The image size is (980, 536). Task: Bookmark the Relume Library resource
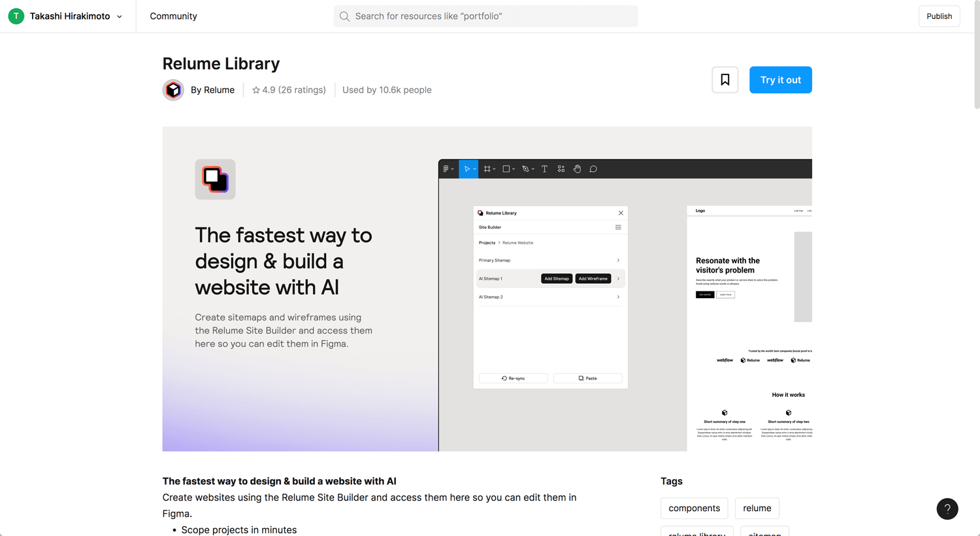point(725,80)
